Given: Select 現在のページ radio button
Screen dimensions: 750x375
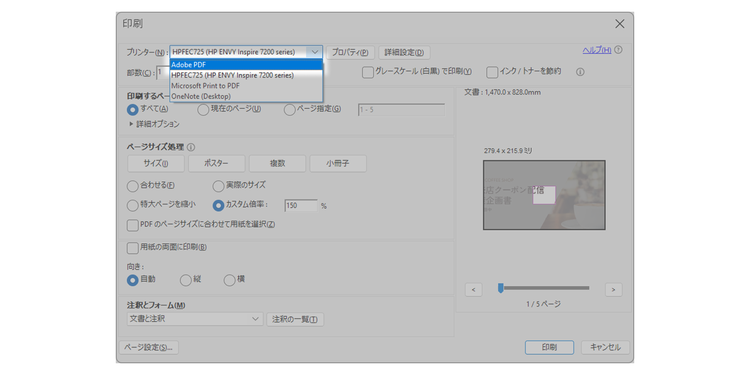Looking at the screenshot, I should coord(203,110).
